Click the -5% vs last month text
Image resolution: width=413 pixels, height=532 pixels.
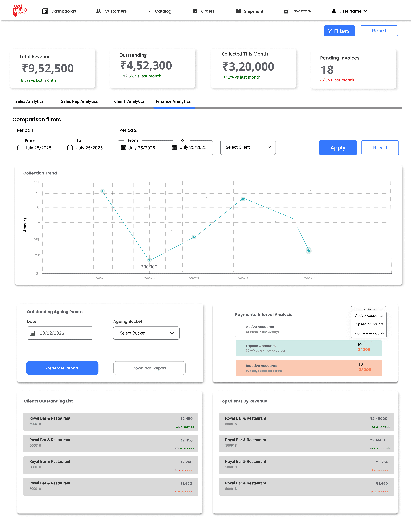pyautogui.click(x=337, y=80)
